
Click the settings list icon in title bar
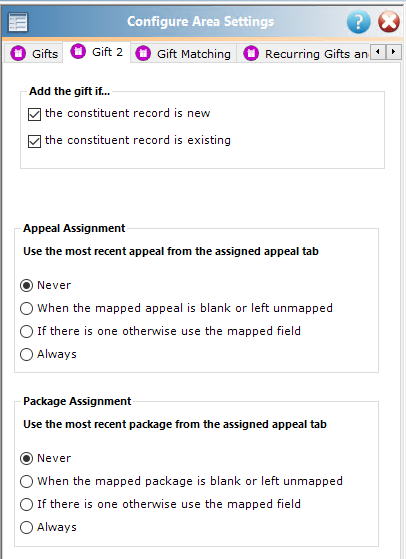[18, 22]
